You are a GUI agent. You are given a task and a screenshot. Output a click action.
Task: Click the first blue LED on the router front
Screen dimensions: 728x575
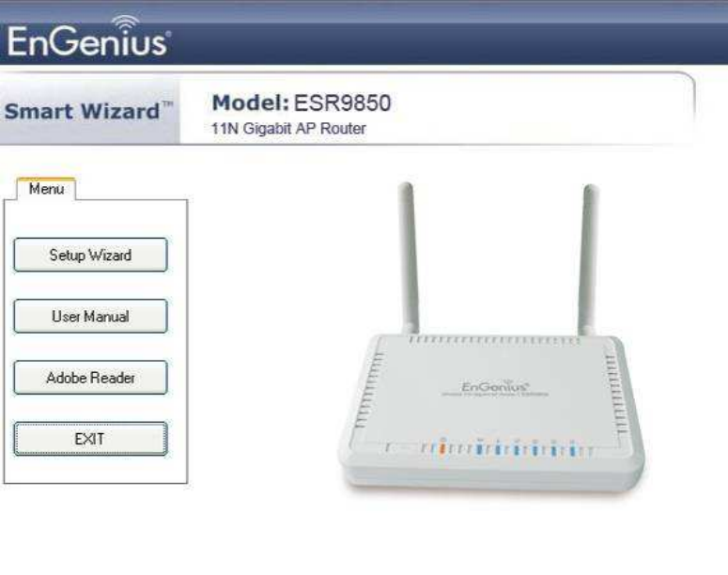480,449
